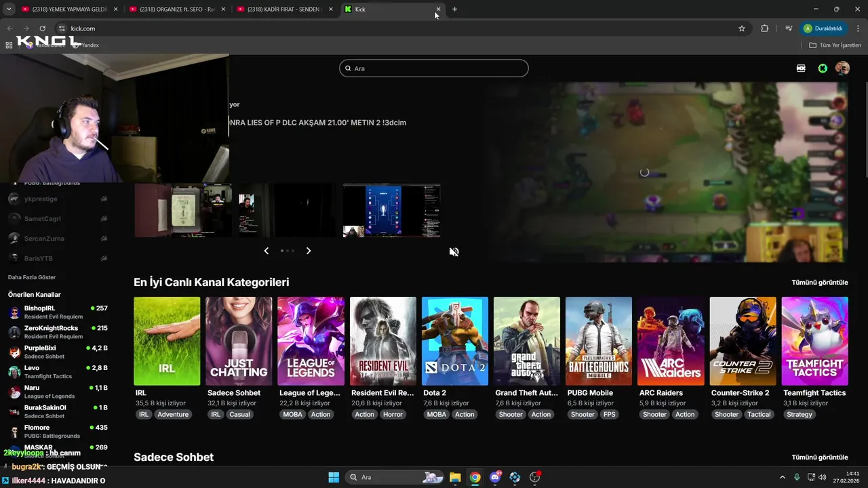Reload the kick.com page
The image size is (868, 488).
[42, 28]
